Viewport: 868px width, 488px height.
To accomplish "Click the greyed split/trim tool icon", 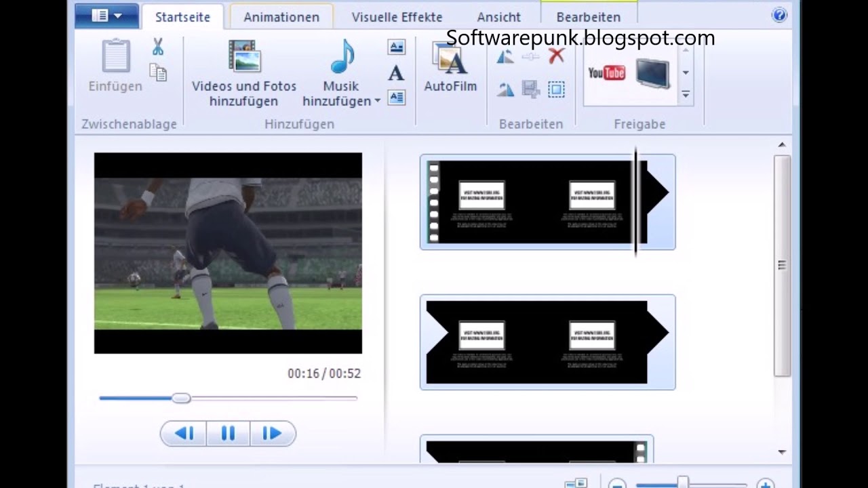I will 530,57.
